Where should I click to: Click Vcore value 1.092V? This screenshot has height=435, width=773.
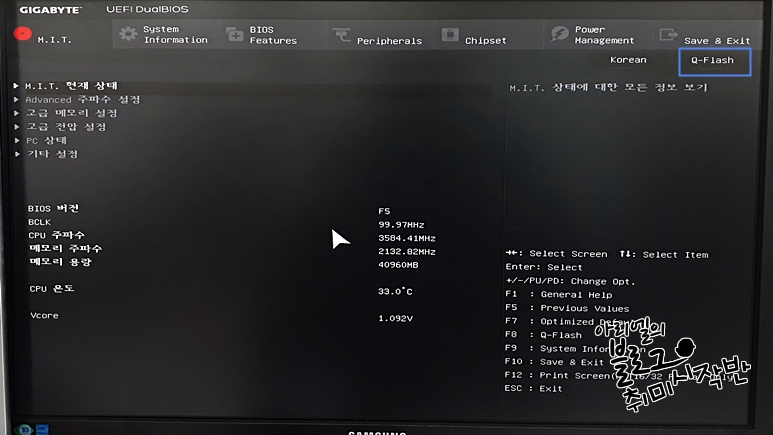pos(395,319)
